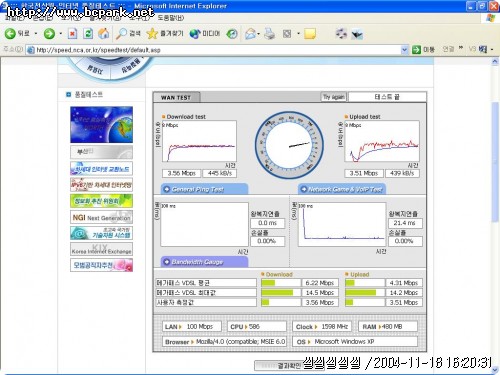Expand the address bar dropdown arrow

click(x=404, y=50)
